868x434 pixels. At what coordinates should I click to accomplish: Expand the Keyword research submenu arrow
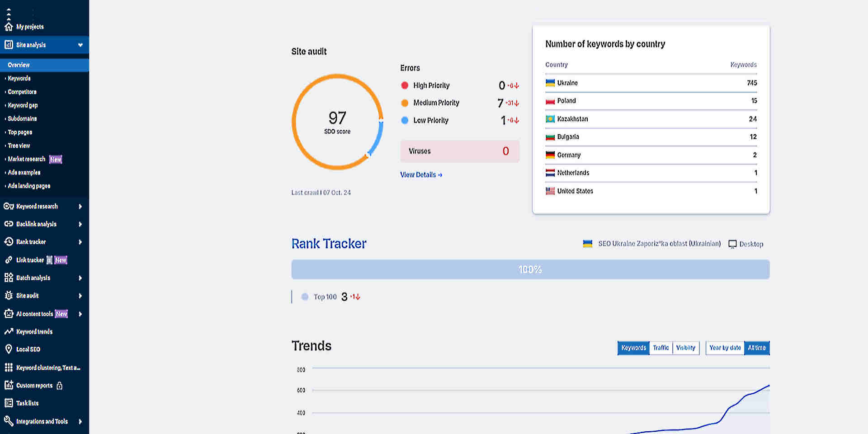tap(80, 206)
